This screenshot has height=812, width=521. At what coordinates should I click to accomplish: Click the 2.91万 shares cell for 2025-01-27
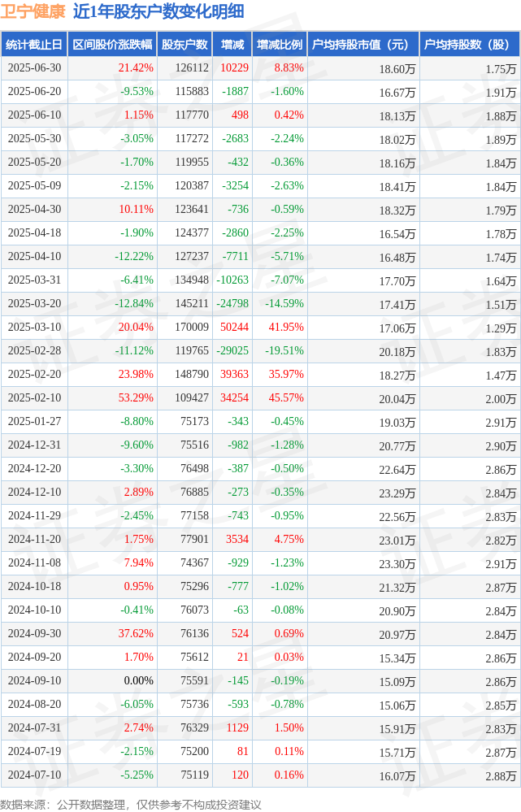click(x=501, y=422)
